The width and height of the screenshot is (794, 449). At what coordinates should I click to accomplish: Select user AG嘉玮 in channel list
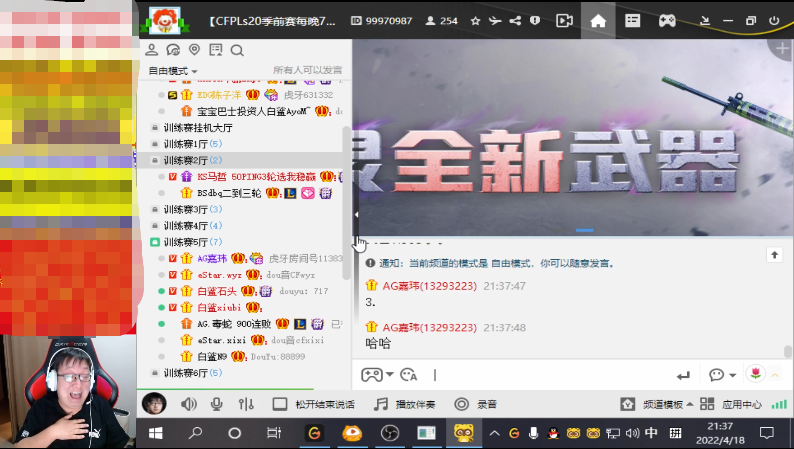pos(212,259)
